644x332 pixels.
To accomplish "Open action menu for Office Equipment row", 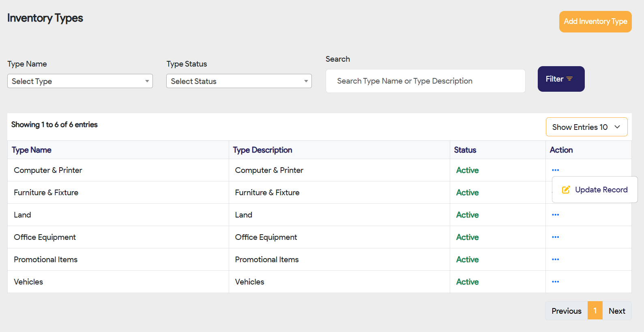I will (555, 237).
